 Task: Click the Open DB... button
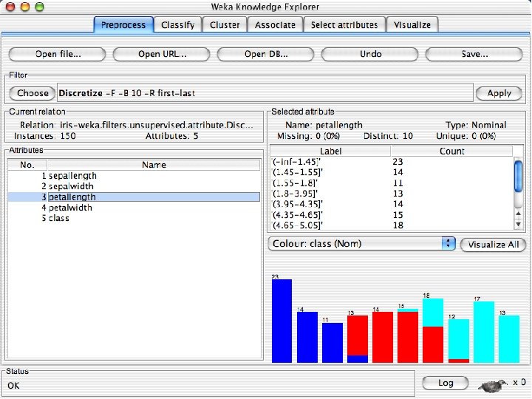[x=266, y=54]
